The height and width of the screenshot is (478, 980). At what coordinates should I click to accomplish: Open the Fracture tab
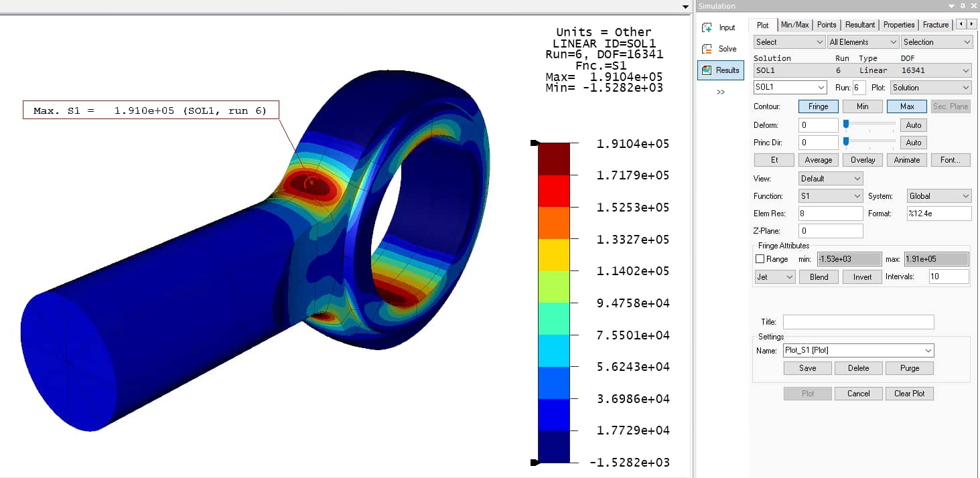pyautogui.click(x=935, y=25)
